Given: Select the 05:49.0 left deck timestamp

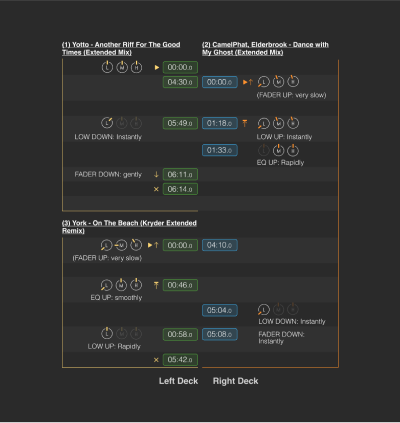Looking at the screenshot, I should pos(180,123).
